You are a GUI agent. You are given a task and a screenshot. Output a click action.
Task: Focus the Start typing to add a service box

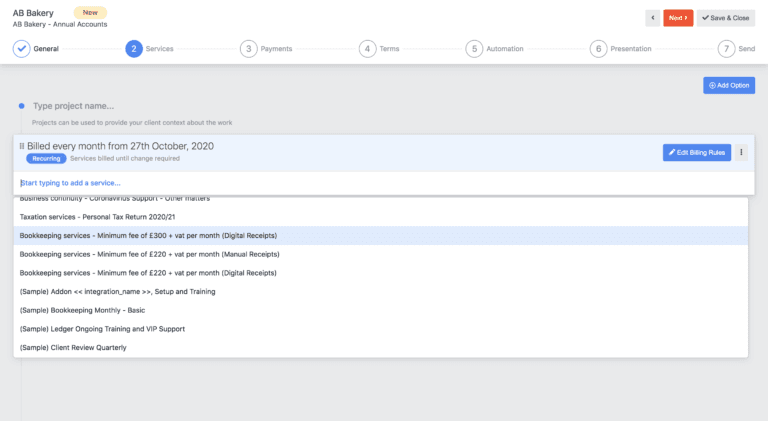[200, 183]
